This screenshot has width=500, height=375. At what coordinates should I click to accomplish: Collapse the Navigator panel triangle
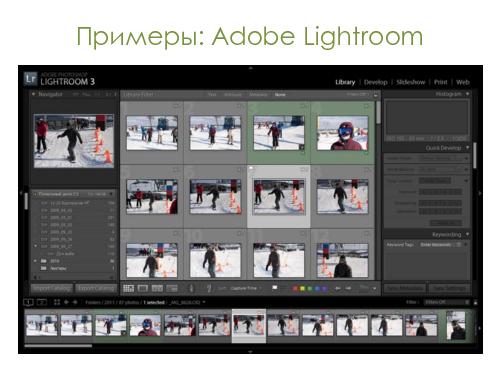point(33,94)
